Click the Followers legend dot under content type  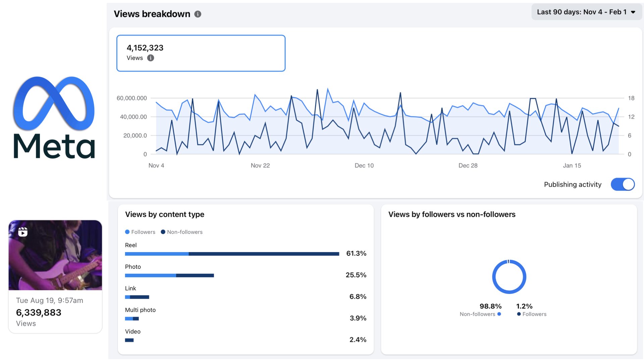coord(127,232)
